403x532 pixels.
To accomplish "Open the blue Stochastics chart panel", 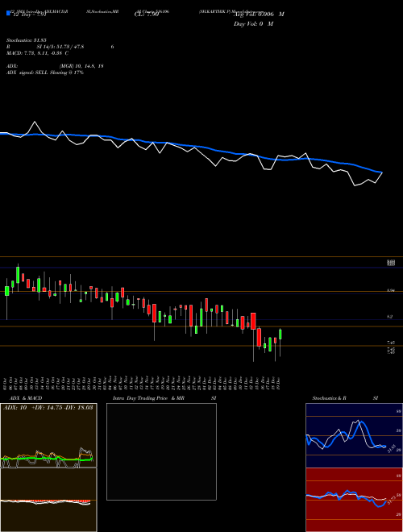I will (354, 435).
